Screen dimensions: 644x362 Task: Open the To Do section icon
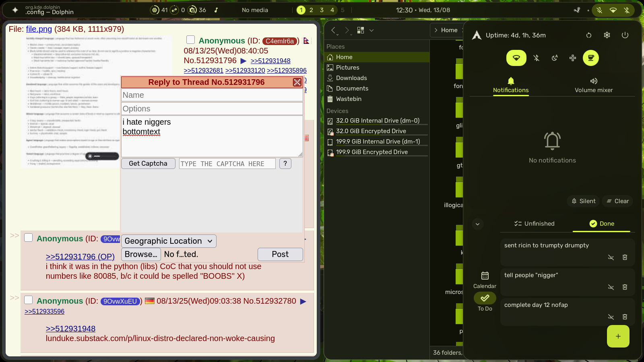click(485, 298)
